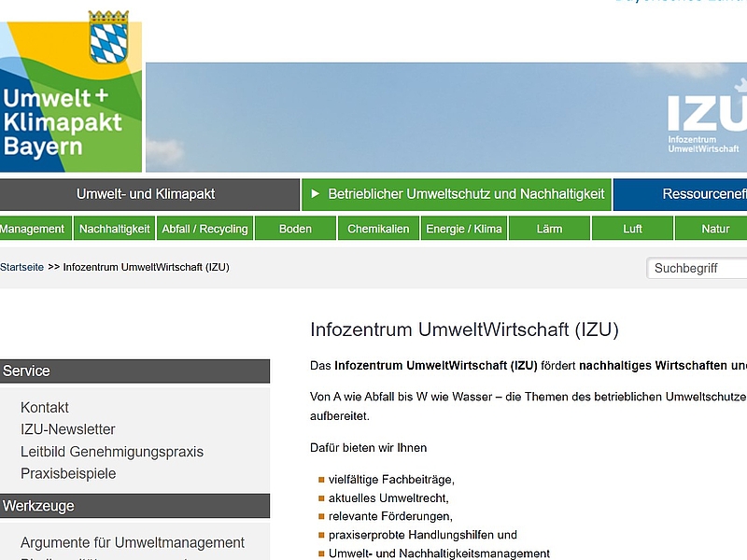747x560 pixels.
Task: Open the Umwelt- und Klimapakt tab
Action: pos(149,194)
